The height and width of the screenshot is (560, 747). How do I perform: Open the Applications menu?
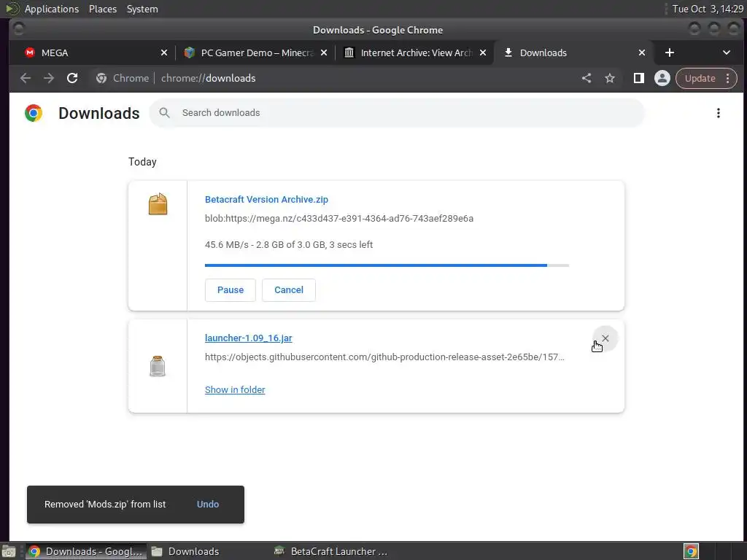tap(52, 9)
